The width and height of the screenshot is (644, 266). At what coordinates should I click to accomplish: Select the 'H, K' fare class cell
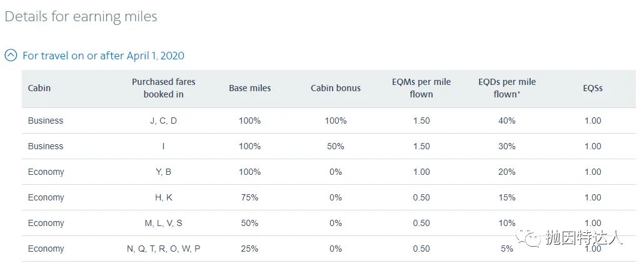pyautogui.click(x=163, y=197)
